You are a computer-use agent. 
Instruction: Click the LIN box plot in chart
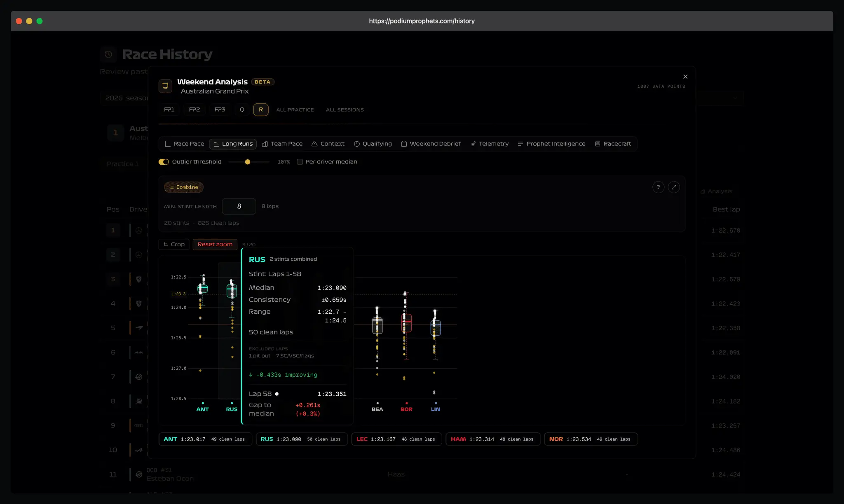pyautogui.click(x=436, y=328)
